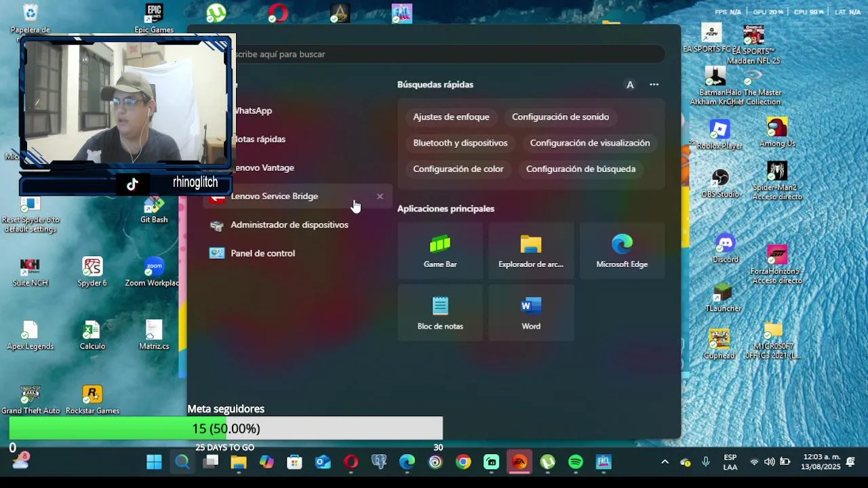
Task: Expand the hidden system tray icons chevron
Action: [665, 462]
